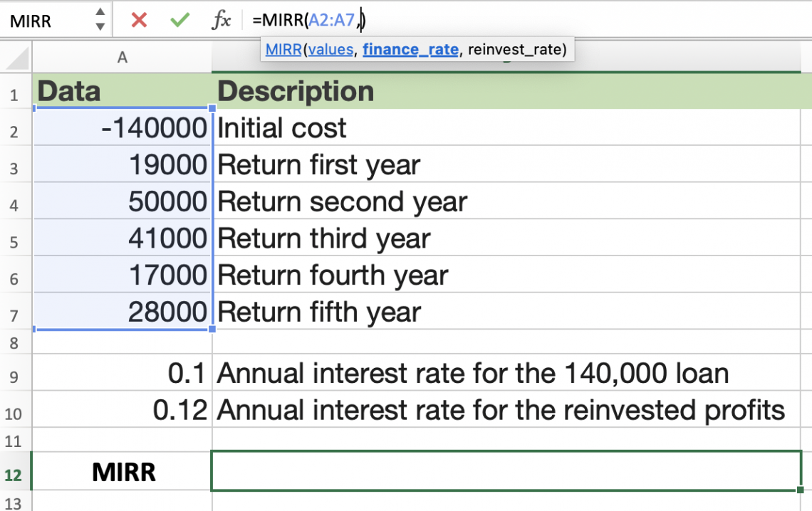Open Insert Function fx icon
Screen dimensions: 812x511
coord(222,21)
